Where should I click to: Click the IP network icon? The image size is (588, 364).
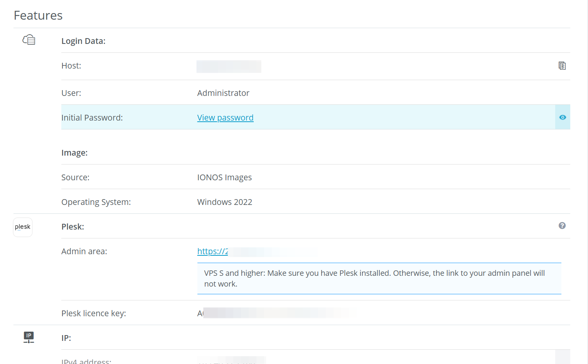point(29,337)
